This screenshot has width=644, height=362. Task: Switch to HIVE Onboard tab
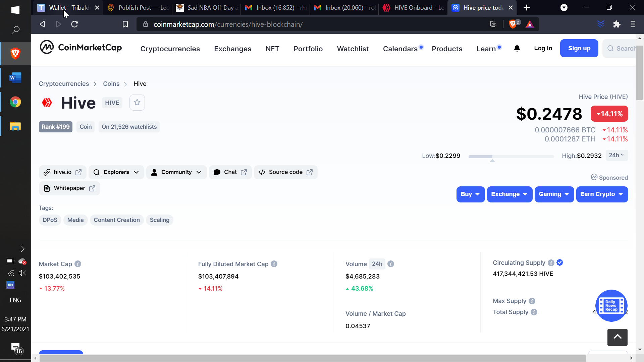point(413,7)
